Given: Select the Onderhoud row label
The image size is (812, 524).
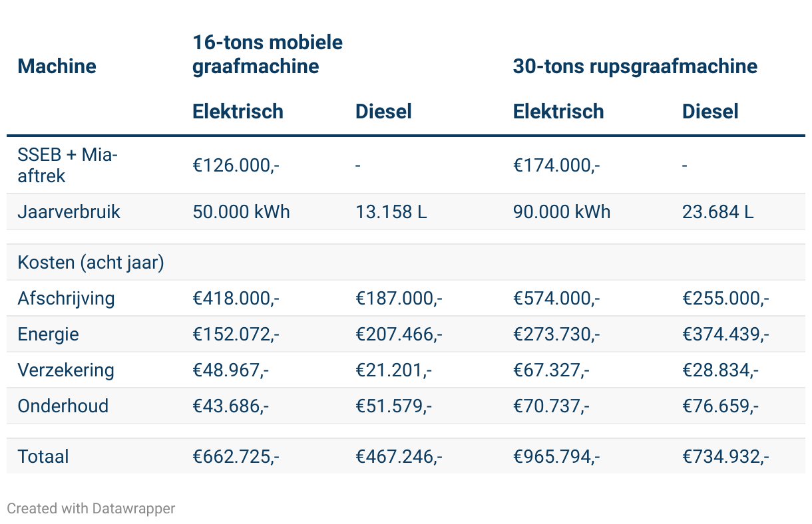Looking at the screenshot, I should [63, 406].
